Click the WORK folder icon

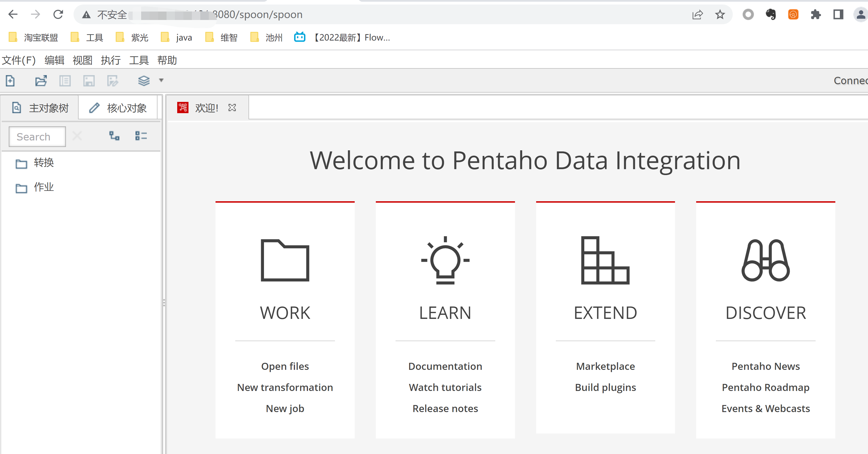285,260
